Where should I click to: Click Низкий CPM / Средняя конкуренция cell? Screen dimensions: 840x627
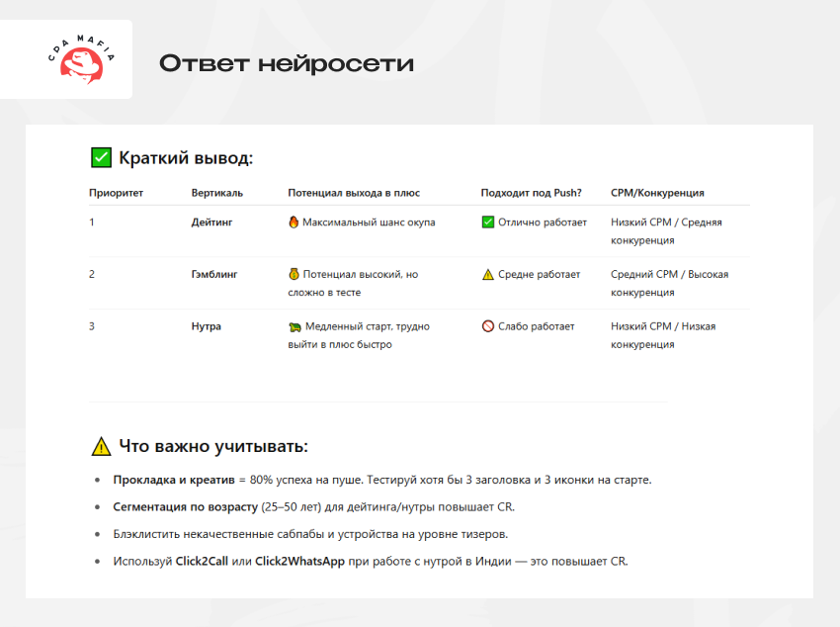666,231
